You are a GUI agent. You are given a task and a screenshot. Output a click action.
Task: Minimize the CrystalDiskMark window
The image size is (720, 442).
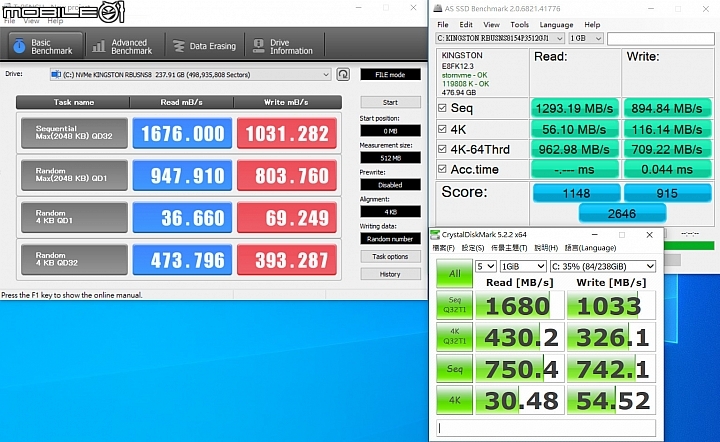[594, 235]
